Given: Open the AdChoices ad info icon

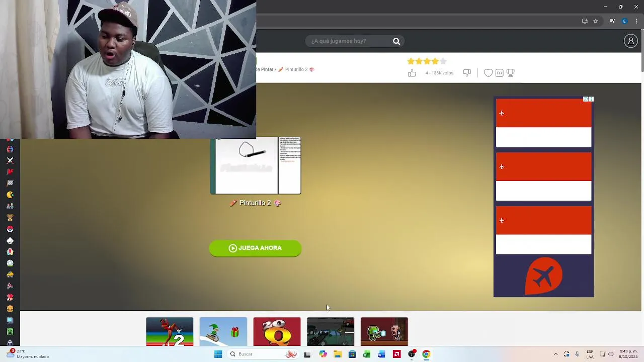Looking at the screenshot, I should pos(586,99).
